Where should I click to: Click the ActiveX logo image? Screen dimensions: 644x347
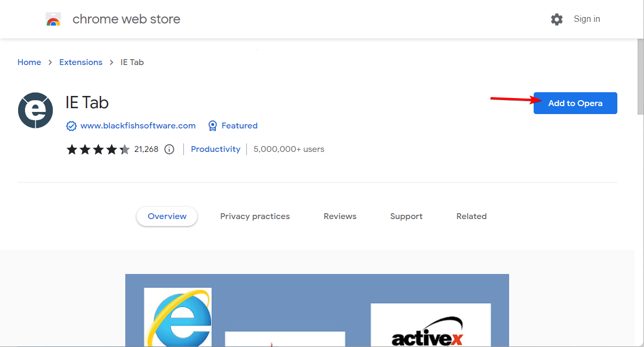pyautogui.click(x=431, y=325)
